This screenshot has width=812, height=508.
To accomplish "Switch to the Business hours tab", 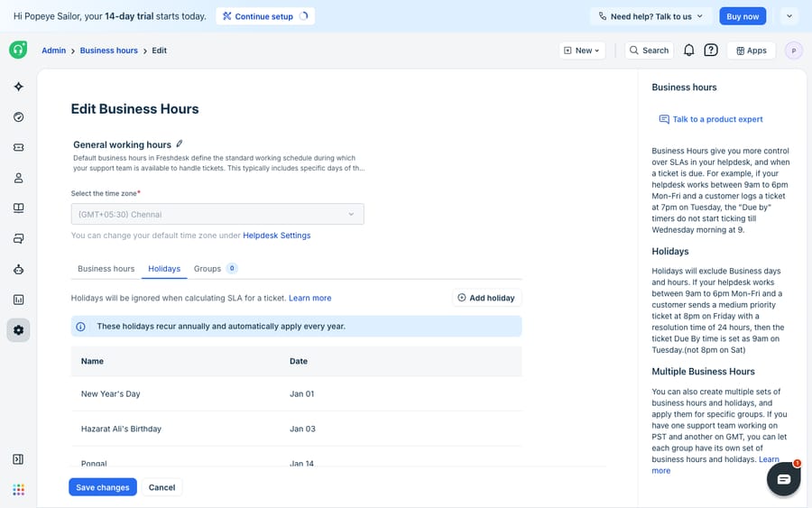I will pyautogui.click(x=106, y=269).
